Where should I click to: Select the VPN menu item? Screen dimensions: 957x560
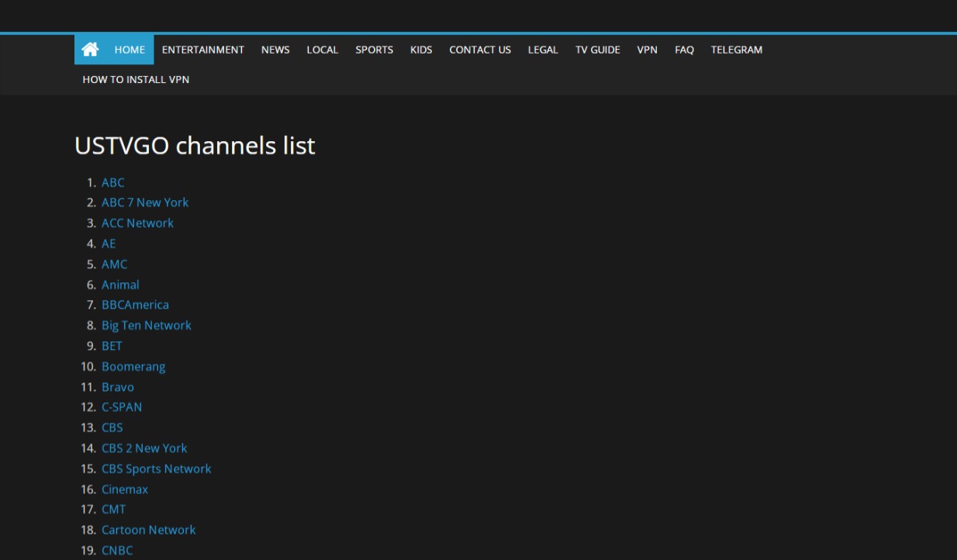pos(648,50)
